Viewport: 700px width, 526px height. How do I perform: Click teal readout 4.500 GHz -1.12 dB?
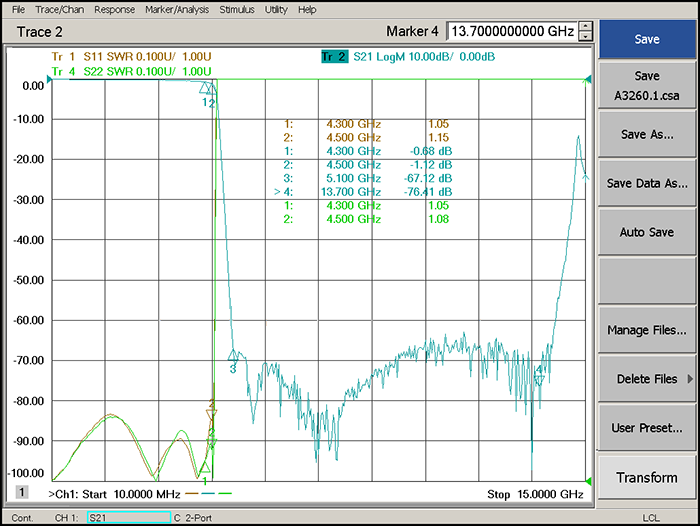[368, 165]
